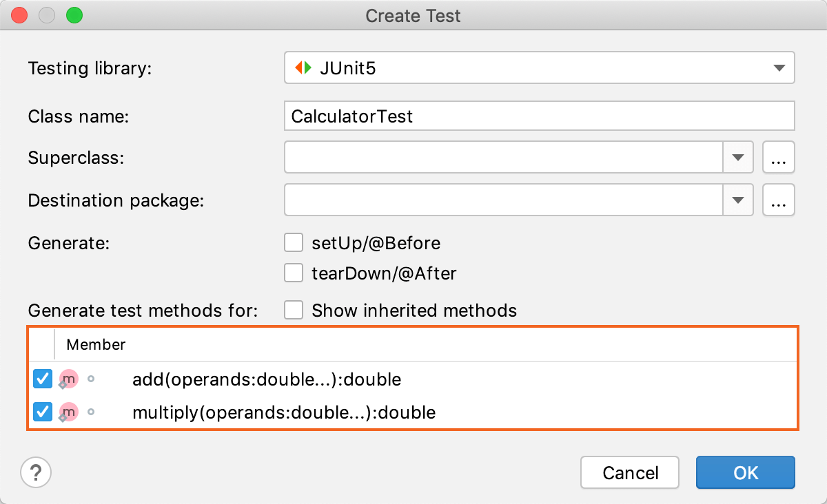Click the Member column header

(x=96, y=344)
